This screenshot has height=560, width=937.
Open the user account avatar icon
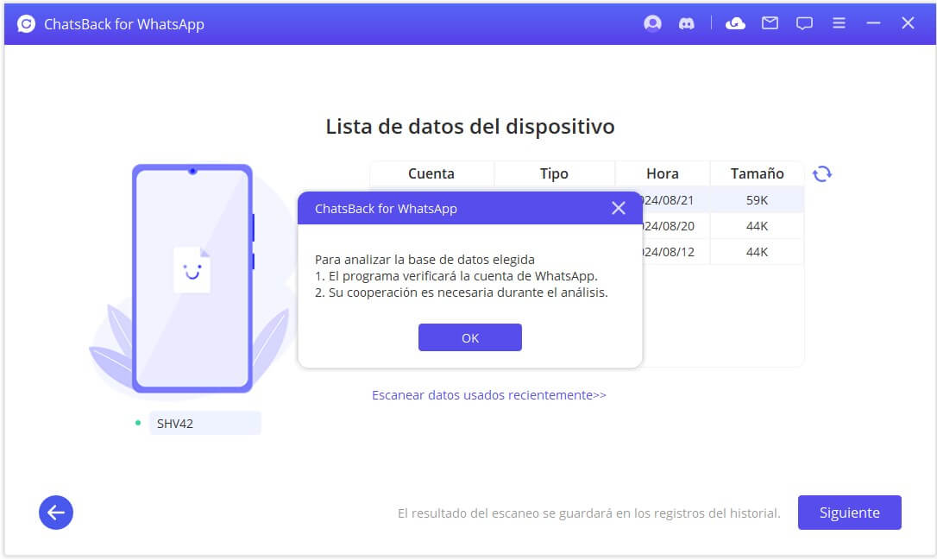(652, 23)
